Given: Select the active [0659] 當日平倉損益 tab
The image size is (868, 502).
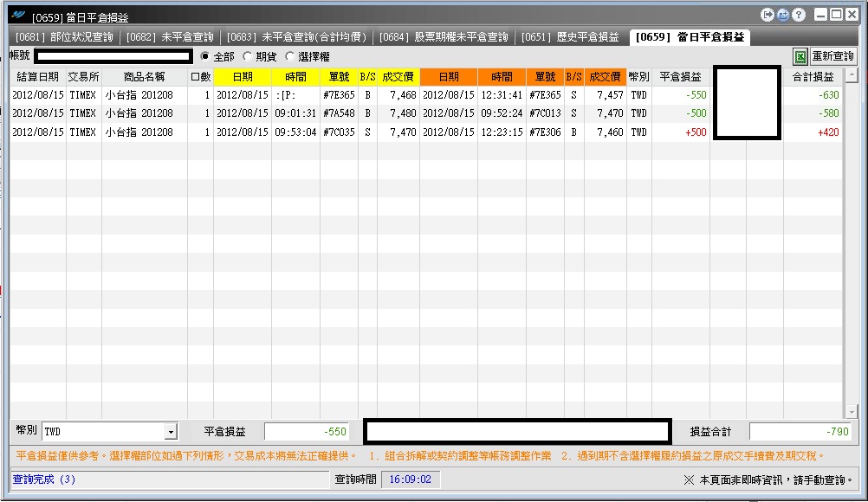Looking at the screenshot, I should coord(690,37).
